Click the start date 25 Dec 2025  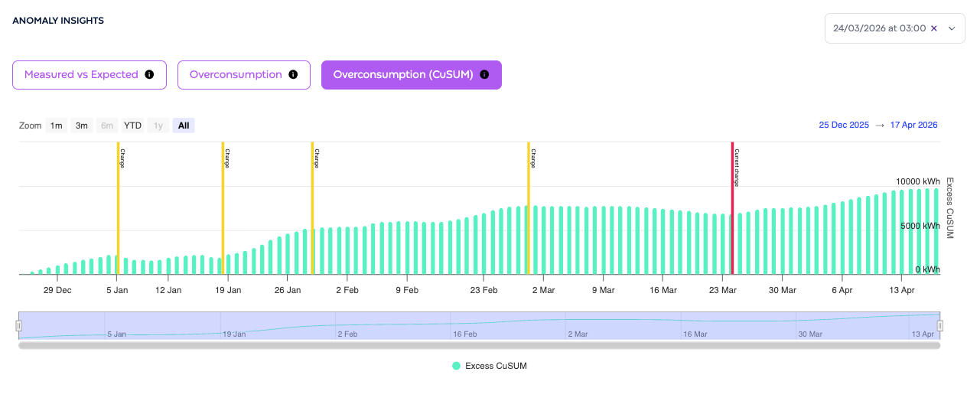(844, 125)
